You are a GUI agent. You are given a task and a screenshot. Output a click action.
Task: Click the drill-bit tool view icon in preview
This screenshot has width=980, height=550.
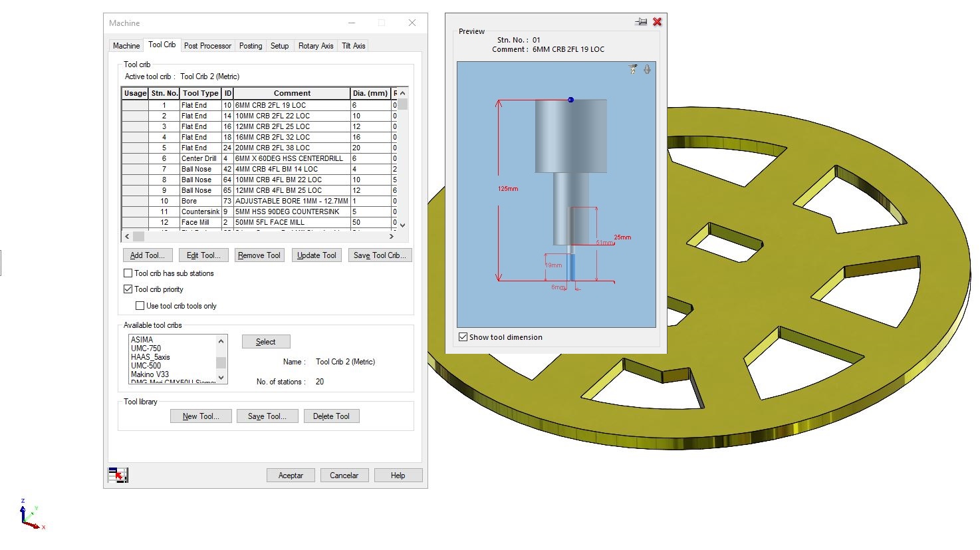633,69
